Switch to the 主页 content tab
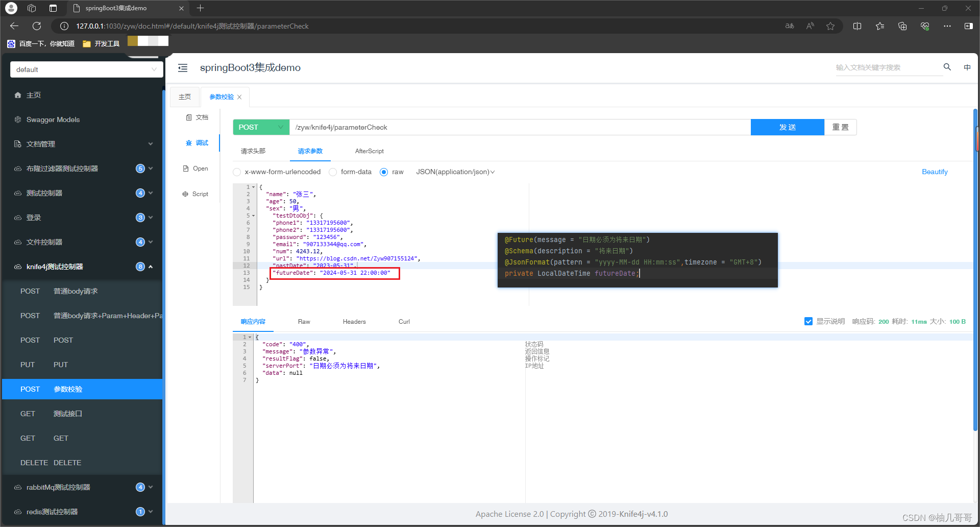This screenshot has height=527, width=980. pyautogui.click(x=185, y=97)
